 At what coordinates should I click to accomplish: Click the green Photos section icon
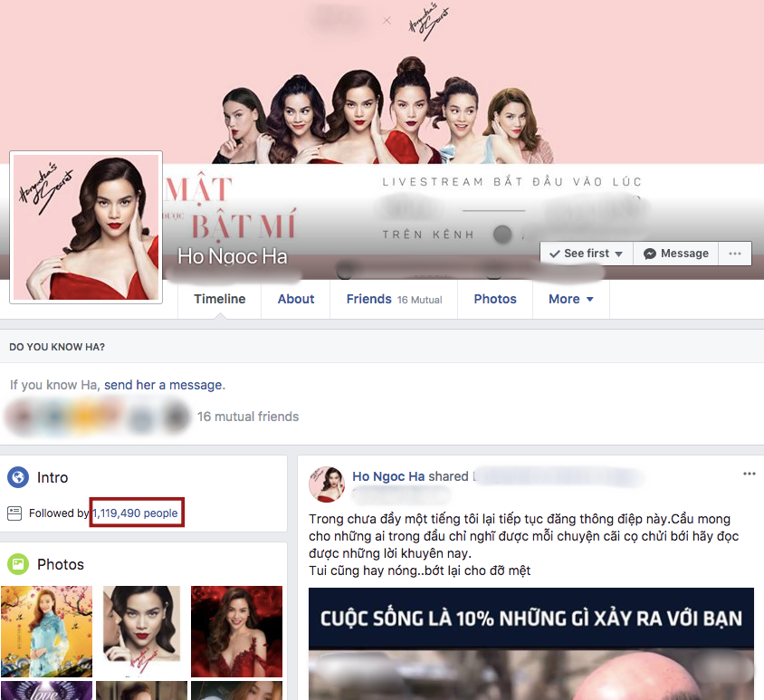point(18,564)
